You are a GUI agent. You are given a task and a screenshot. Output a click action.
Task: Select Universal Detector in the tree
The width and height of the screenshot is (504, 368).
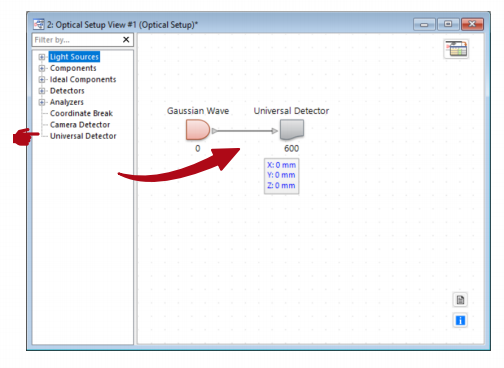pos(83,136)
